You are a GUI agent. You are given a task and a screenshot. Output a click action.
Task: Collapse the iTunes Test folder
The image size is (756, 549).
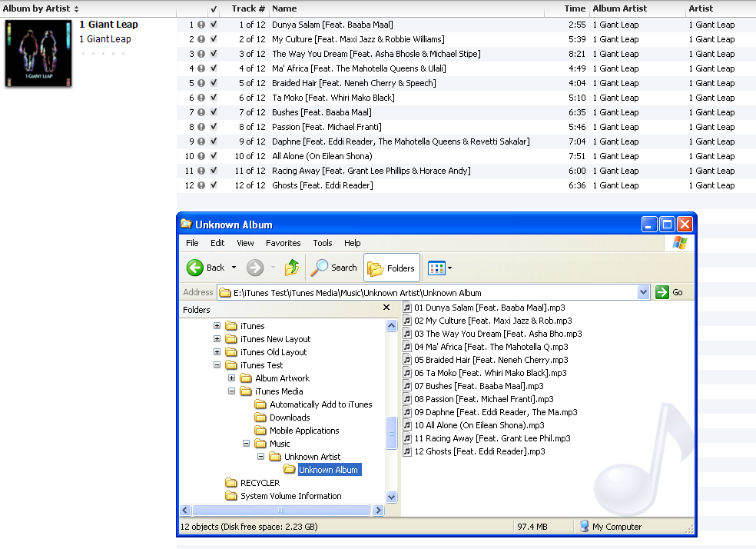(217, 364)
